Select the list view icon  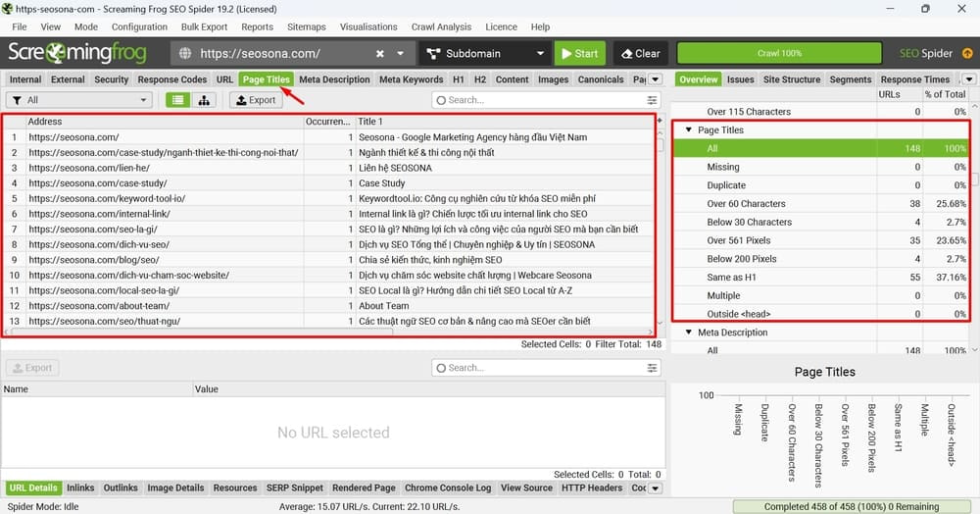[177, 100]
